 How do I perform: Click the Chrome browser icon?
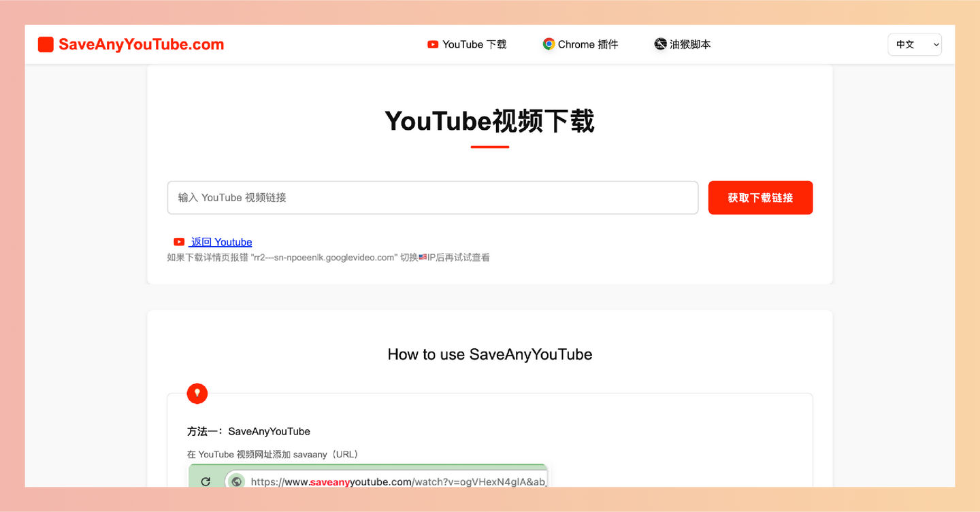(549, 44)
